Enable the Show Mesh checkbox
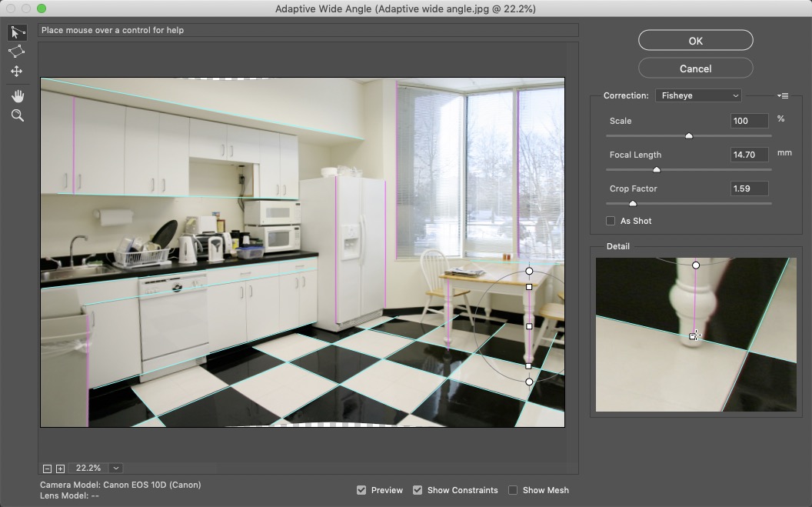Screen dimensions: 812x507 pos(513,490)
